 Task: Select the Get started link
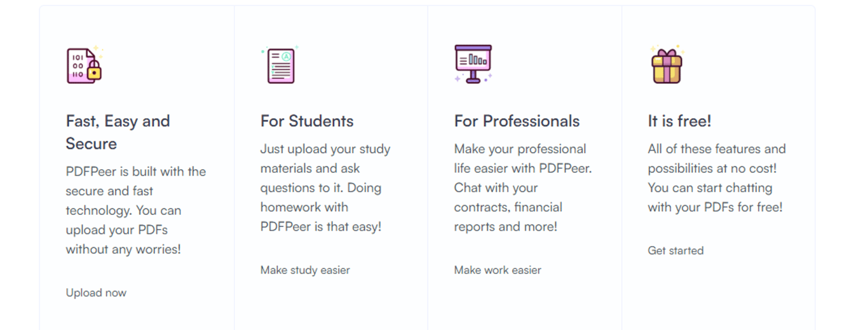675,251
